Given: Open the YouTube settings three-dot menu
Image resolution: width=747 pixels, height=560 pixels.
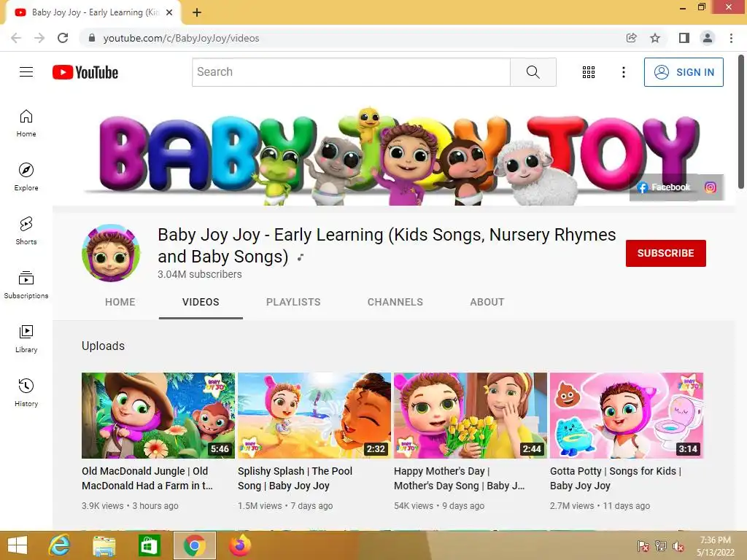Looking at the screenshot, I should click(x=623, y=72).
